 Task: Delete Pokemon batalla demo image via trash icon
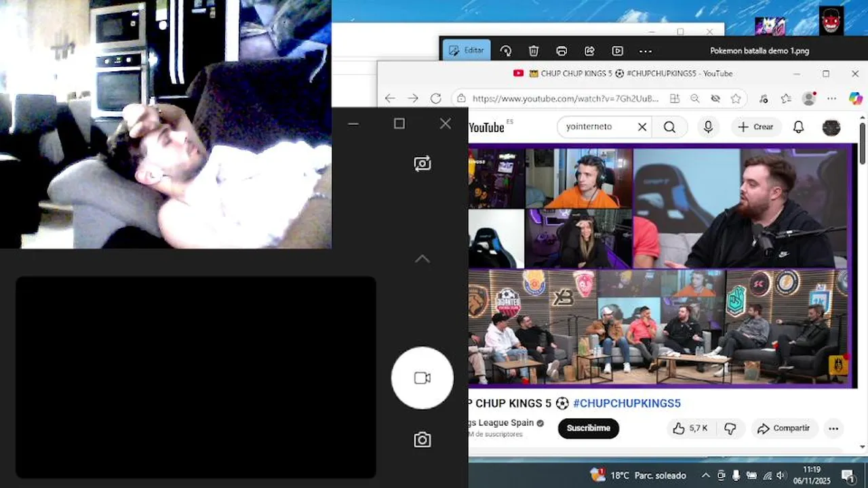click(534, 51)
